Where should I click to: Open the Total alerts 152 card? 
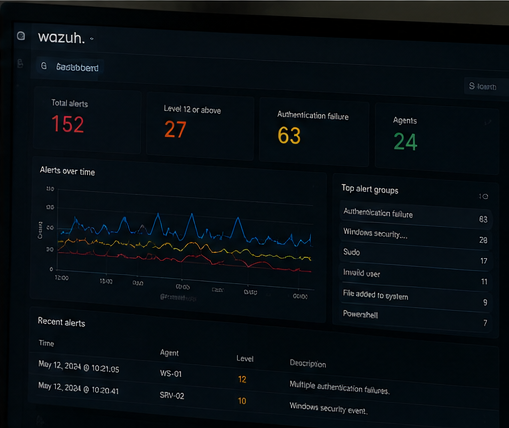coord(87,121)
